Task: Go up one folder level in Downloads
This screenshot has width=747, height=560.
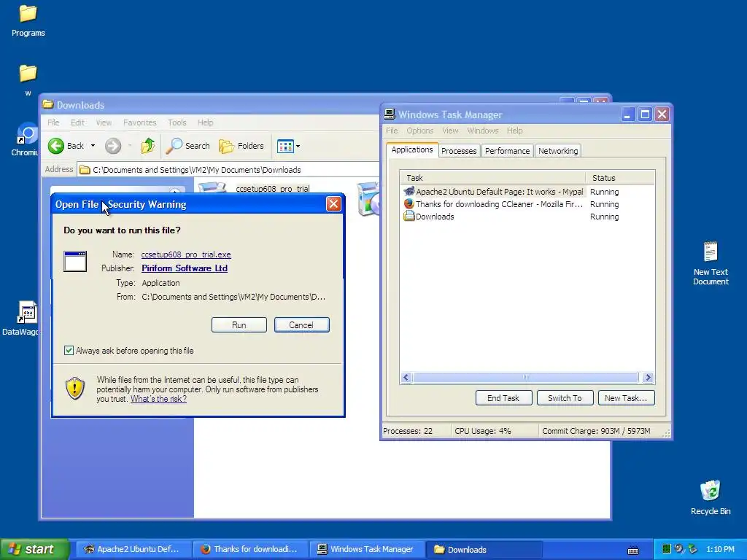Action: pos(147,146)
